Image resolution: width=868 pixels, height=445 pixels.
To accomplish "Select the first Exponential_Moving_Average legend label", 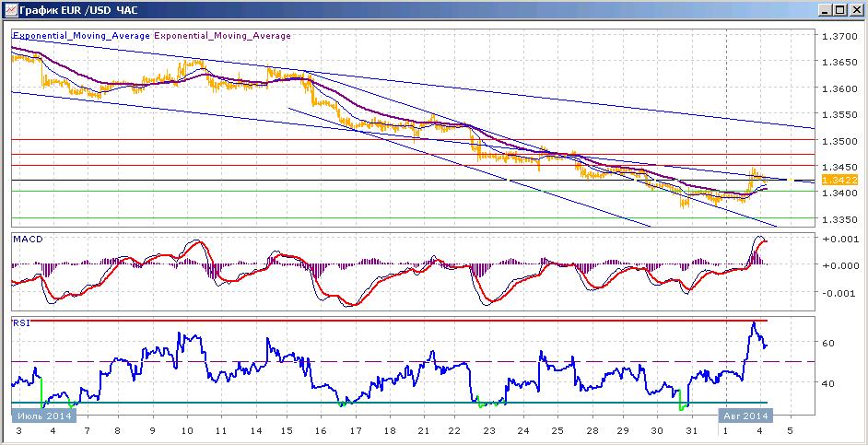I will (81, 35).
